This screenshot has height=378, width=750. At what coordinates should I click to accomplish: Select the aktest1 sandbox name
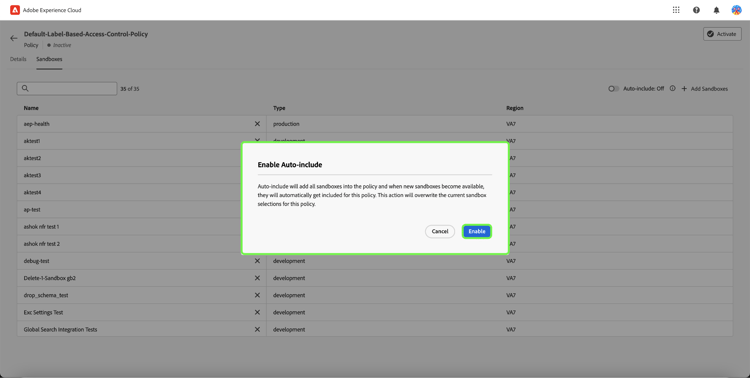32,141
